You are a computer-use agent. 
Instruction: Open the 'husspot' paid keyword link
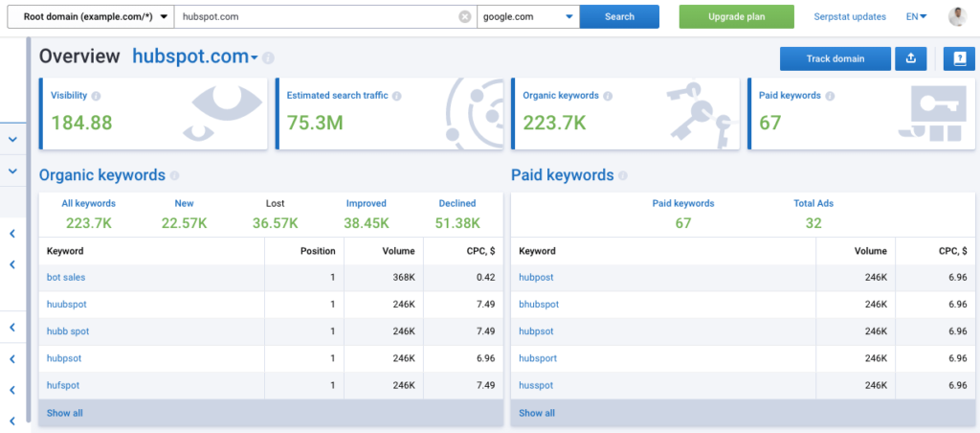click(536, 385)
